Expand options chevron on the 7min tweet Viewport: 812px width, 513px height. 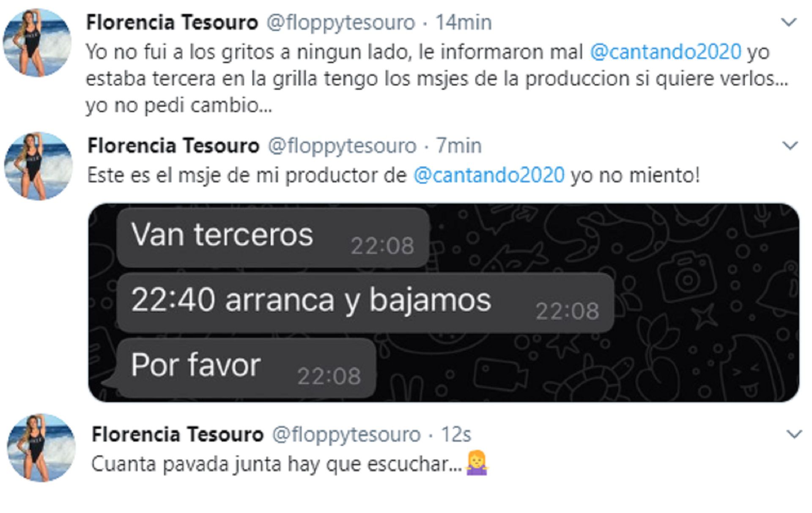click(790, 146)
